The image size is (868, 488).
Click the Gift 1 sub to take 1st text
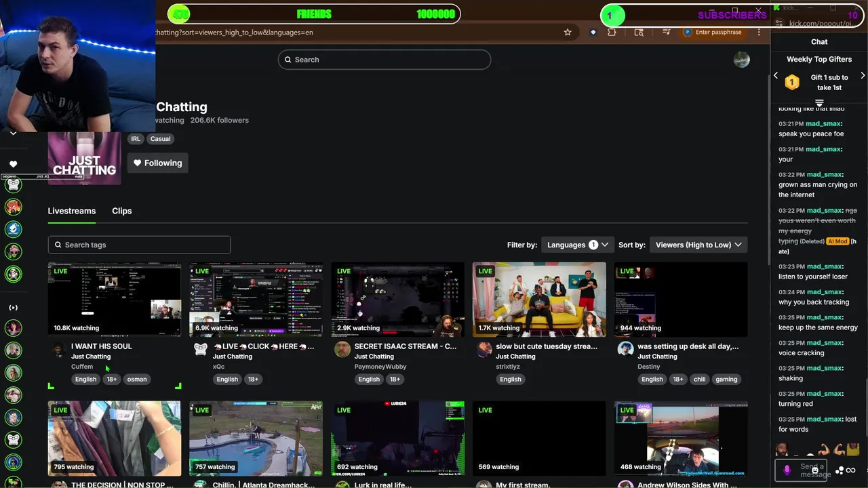coord(829,83)
